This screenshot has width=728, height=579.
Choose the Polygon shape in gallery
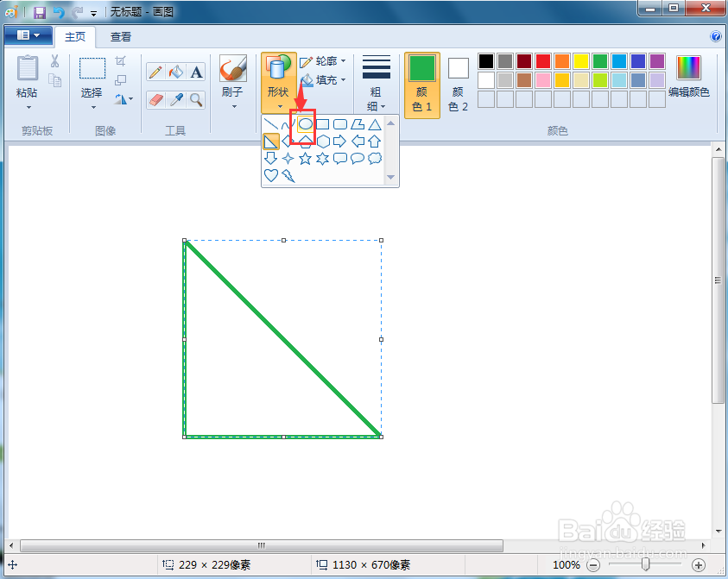point(358,124)
